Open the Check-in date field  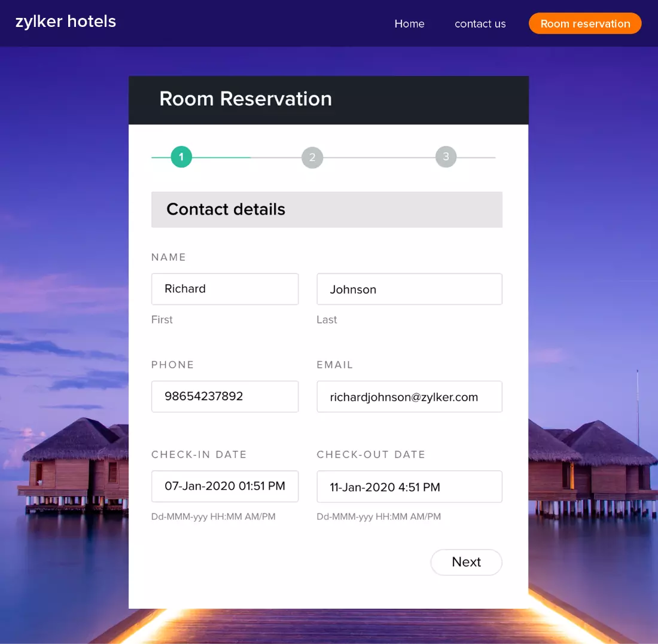coord(225,486)
